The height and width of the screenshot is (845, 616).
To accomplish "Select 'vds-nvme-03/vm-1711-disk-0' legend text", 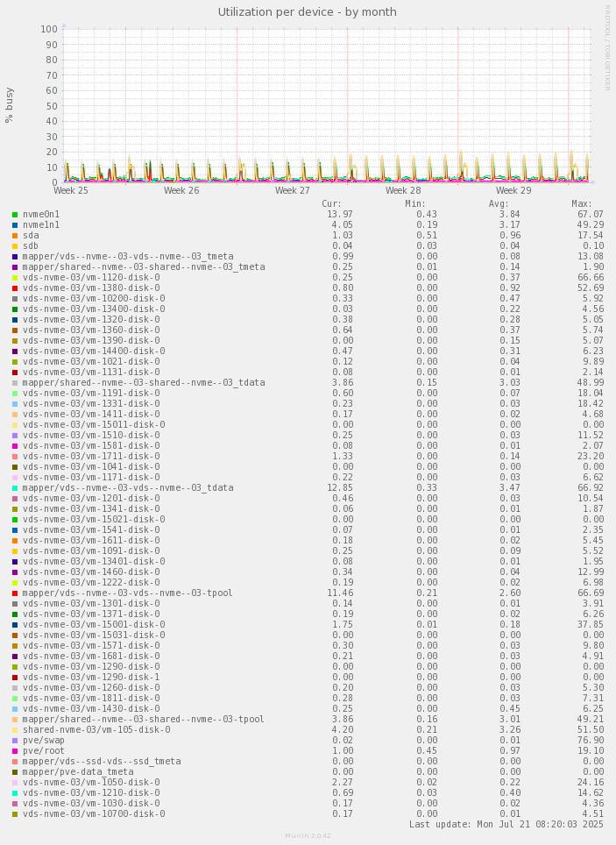I will 91,456.
